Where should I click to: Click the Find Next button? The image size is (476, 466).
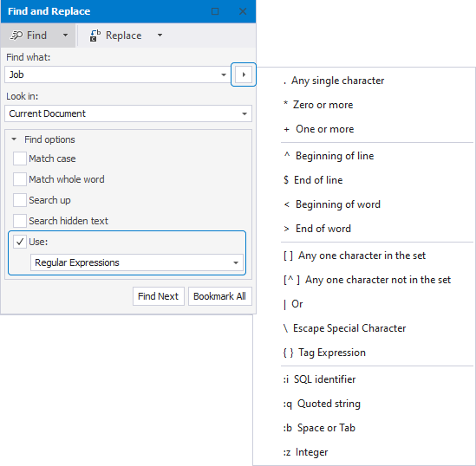point(158,296)
